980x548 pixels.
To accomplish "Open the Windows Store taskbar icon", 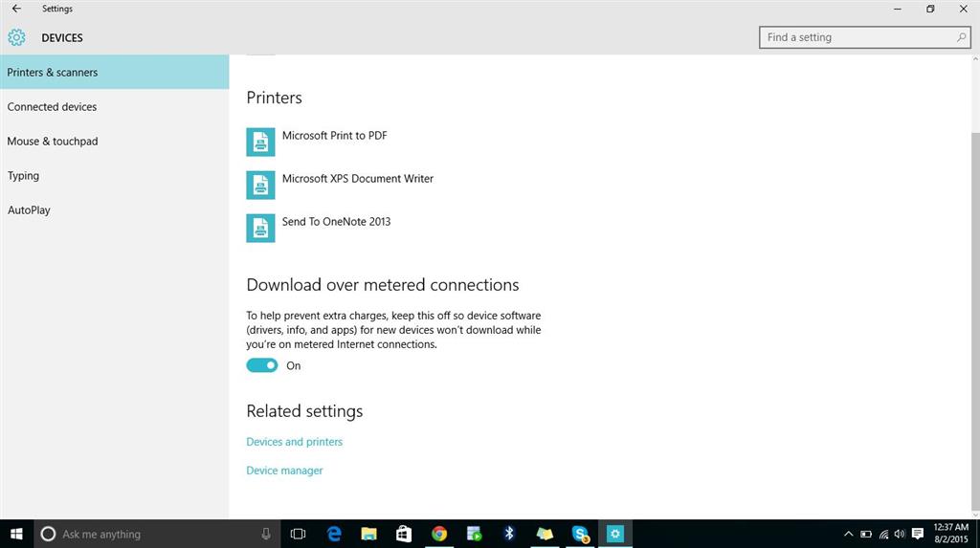I will point(404,534).
